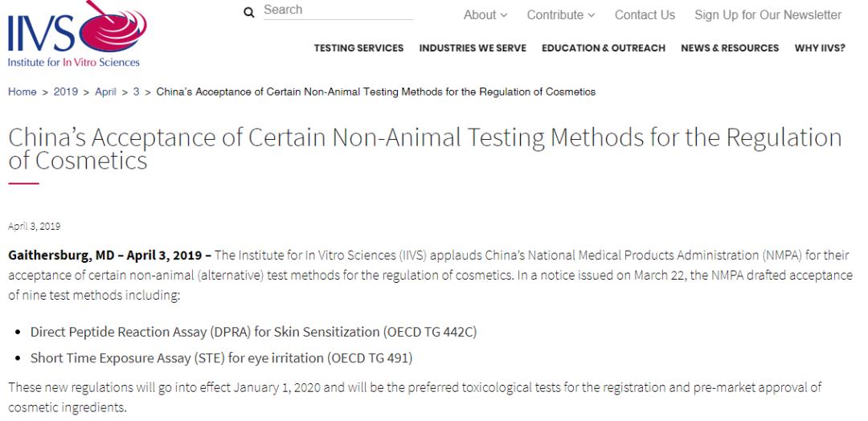The width and height of the screenshot is (868, 421).
Task: Expand the About dropdown
Action: pos(485,15)
